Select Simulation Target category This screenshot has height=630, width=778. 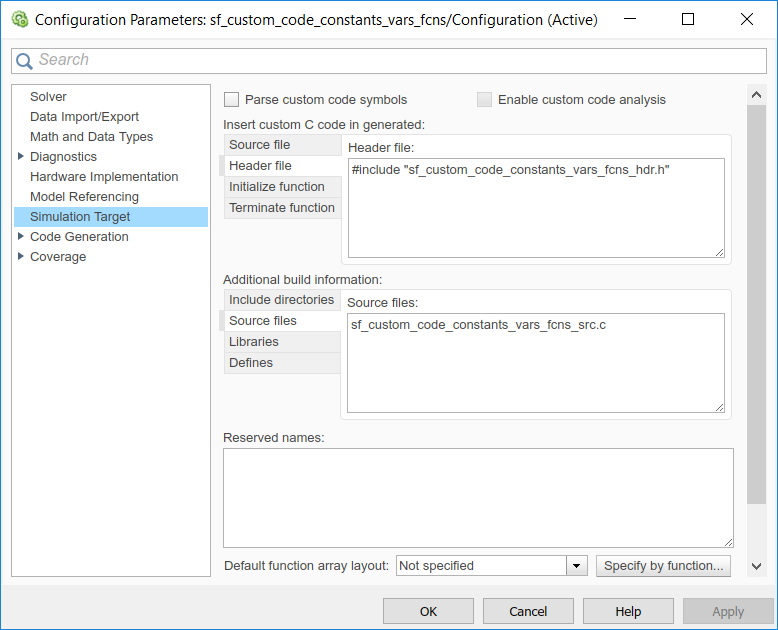[111, 217]
